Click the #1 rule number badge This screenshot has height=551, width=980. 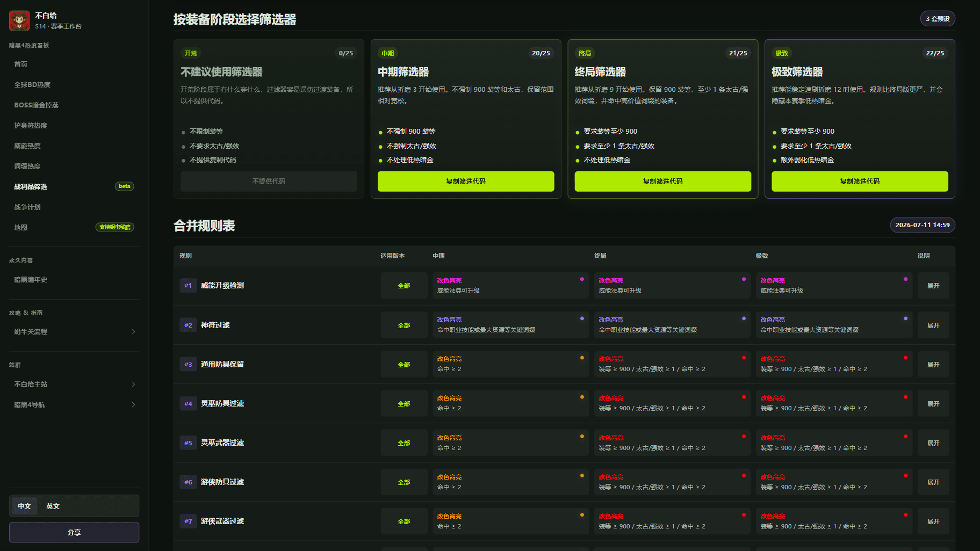click(188, 286)
